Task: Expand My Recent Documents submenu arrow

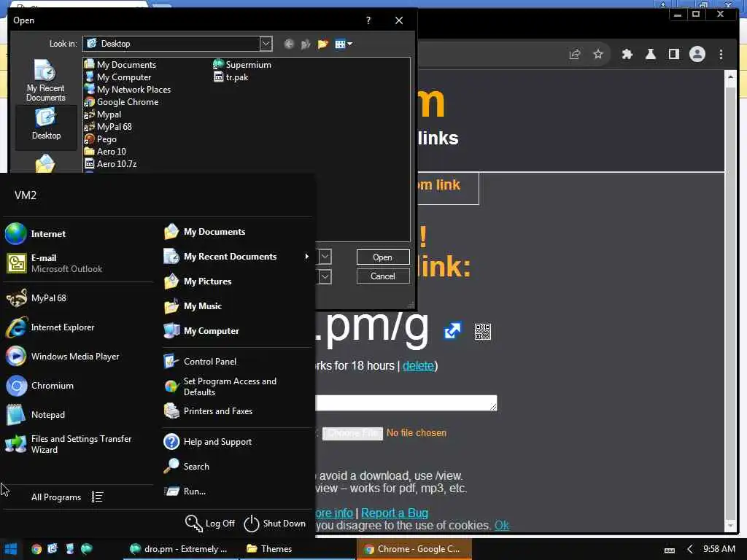Action: pos(306,257)
